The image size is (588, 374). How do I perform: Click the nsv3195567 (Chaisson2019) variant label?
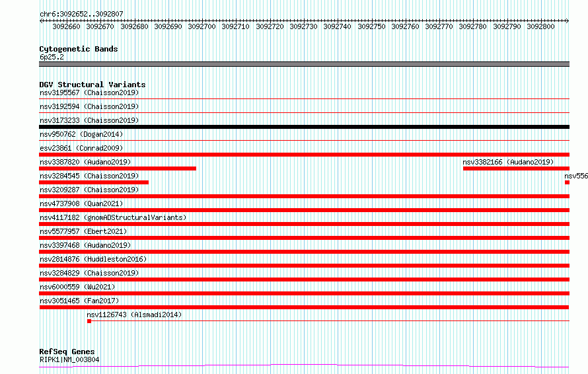89,93
